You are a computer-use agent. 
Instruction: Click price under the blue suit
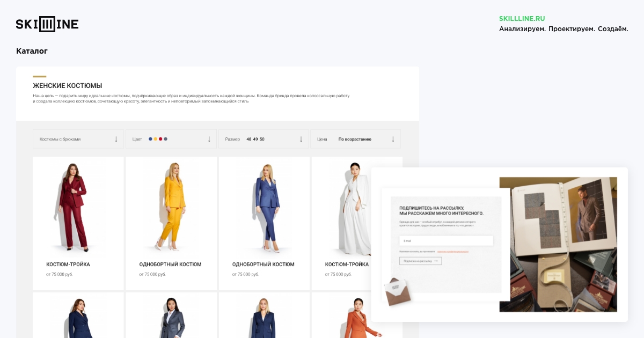(245, 275)
